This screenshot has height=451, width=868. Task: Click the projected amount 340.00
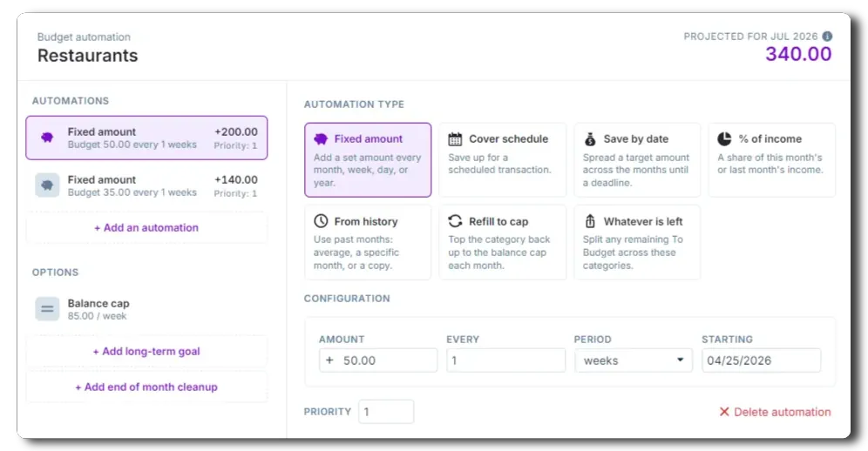pos(798,54)
